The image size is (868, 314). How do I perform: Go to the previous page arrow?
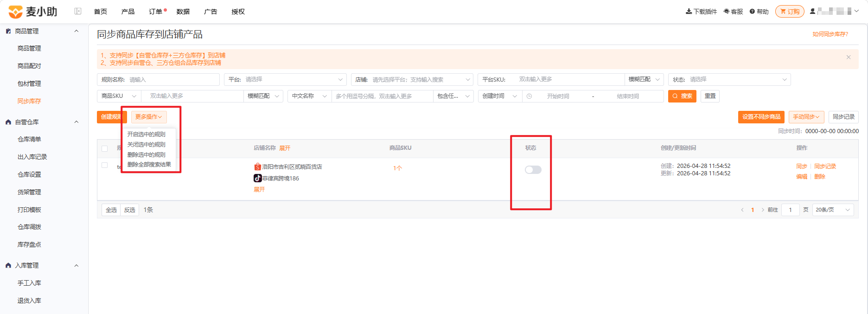click(x=742, y=210)
